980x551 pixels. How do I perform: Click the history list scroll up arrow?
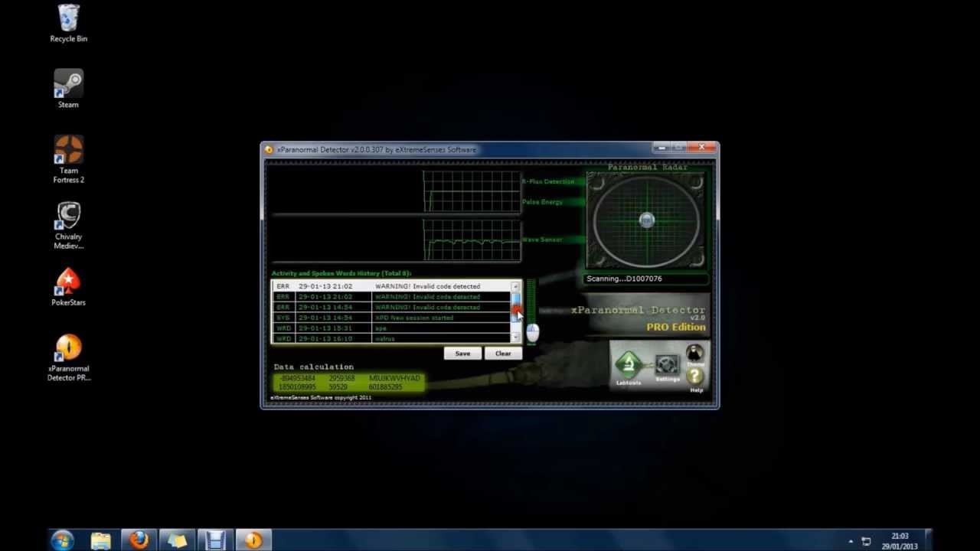coord(516,286)
